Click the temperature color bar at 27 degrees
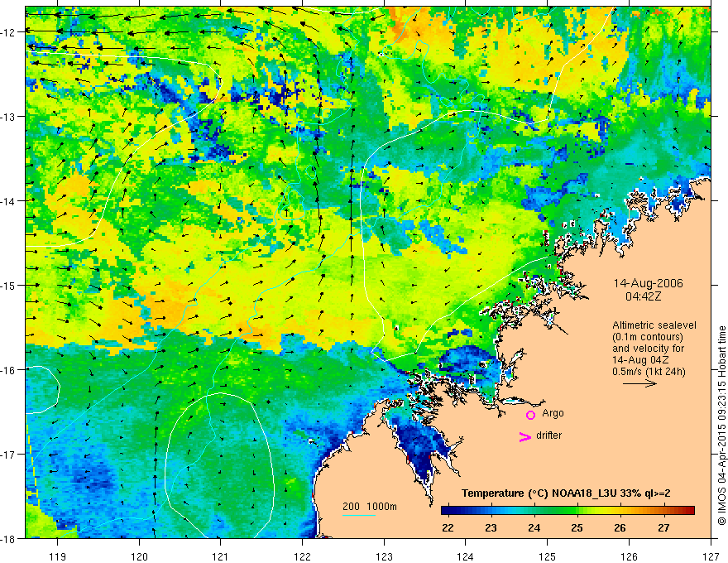 point(664,511)
